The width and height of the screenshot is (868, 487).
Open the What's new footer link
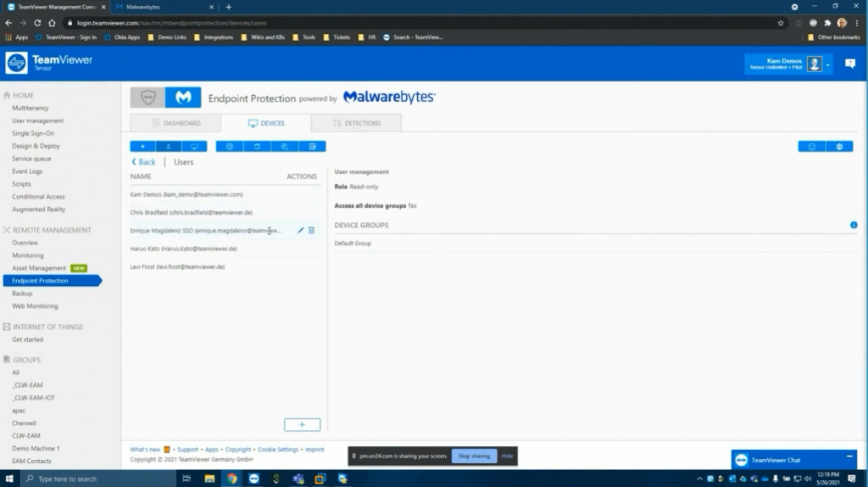pos(145,450)
